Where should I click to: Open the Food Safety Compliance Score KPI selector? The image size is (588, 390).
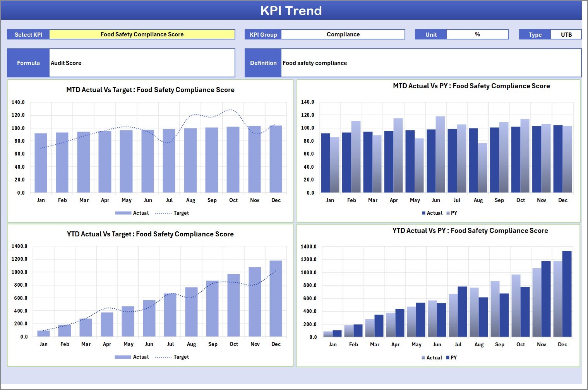tap(143, 34)
